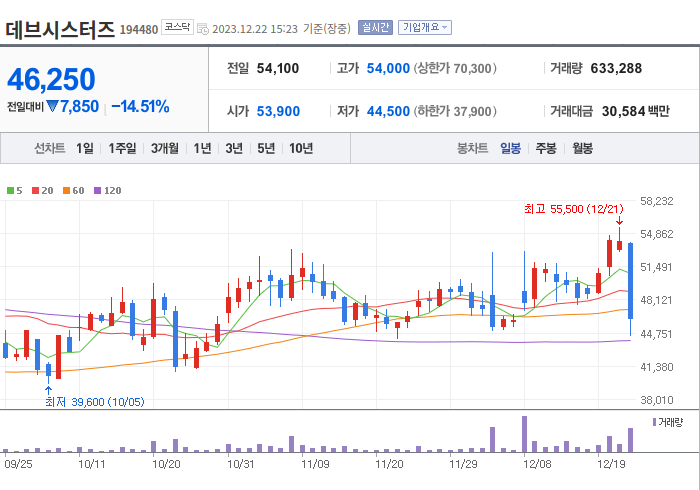
Task: Click the 상한가 70,300 text
Action: click(x=455, y=68)
